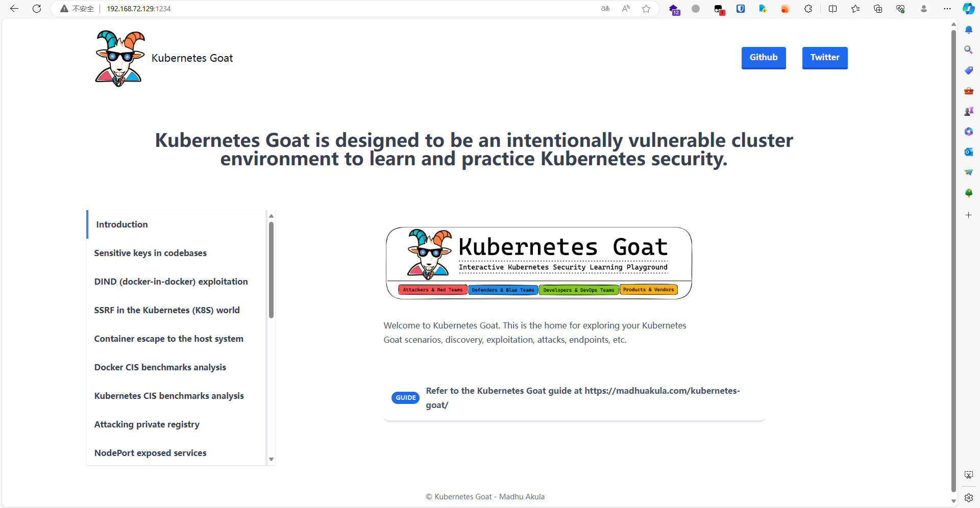Click the Twitter button
The height and width of the screenshot is (508, 980).
(825, 58)
